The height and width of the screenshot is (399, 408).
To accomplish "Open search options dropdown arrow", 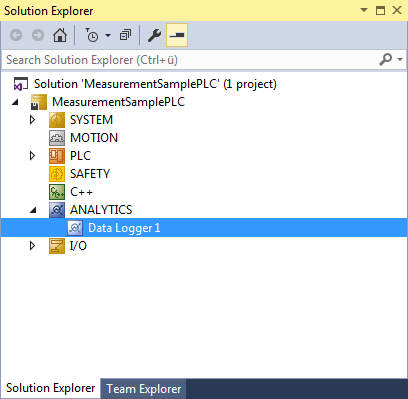I will coord(400,60).
